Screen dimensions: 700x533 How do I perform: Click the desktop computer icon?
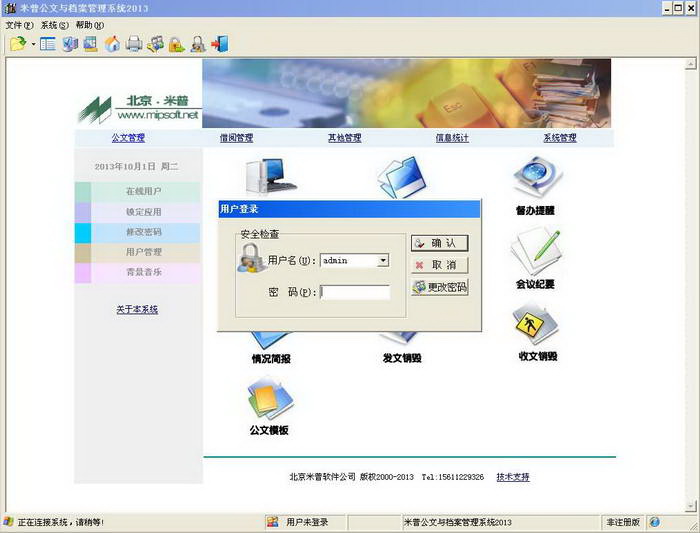coord(270,177)
